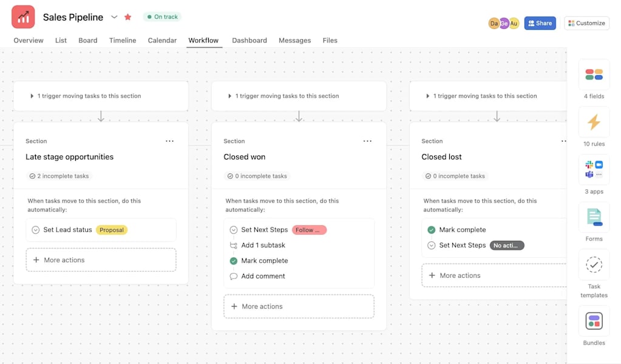This screenshot has height=364, width=621.
Task: Switch to the Board tab
Action: (x=88, y=41)
